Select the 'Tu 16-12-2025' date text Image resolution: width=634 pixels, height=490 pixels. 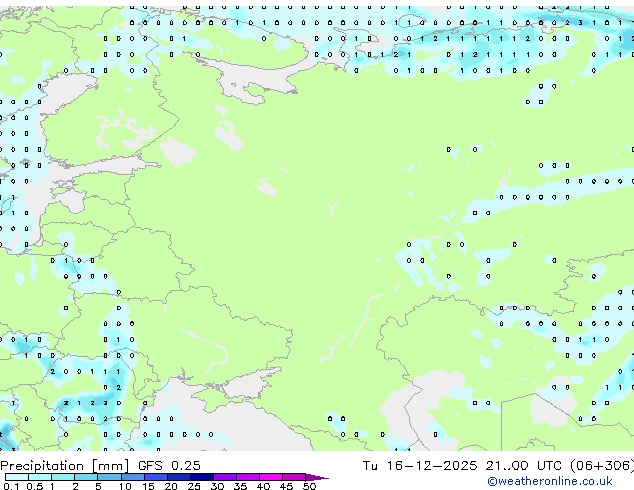[x=419, y=466]
